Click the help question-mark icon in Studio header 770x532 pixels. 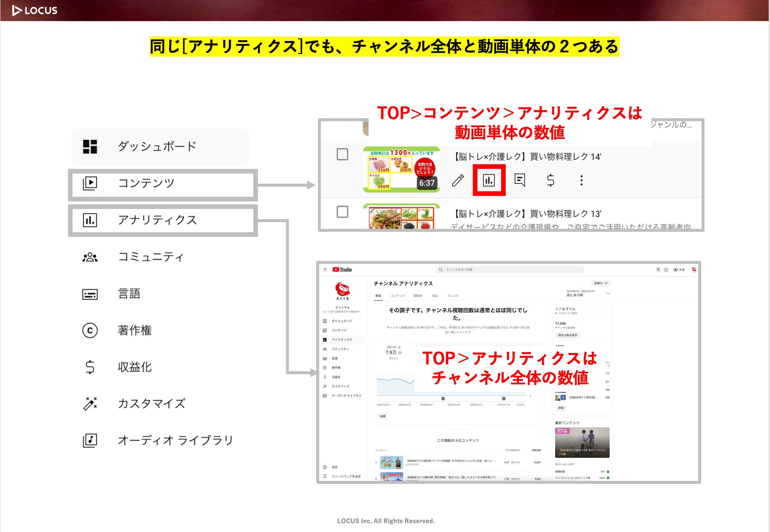666,269
